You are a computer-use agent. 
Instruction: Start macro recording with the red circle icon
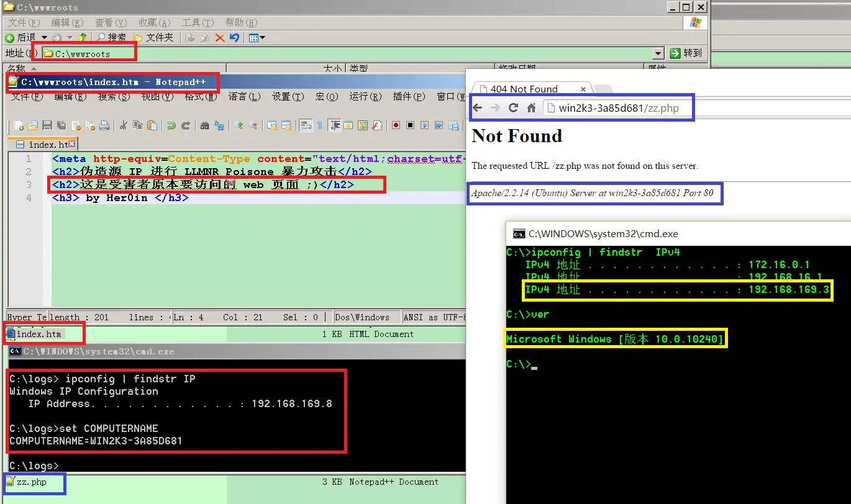[x=396, y=125]
